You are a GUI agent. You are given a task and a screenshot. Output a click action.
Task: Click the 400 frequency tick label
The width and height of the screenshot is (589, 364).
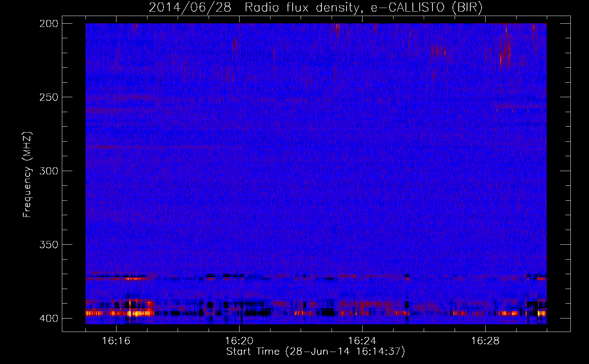(x=49, y=318)
